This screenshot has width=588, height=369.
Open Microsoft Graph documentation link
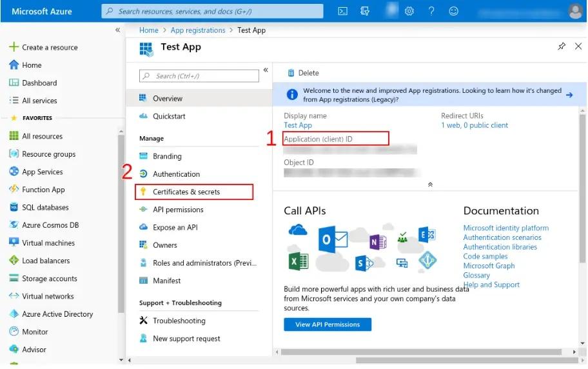click(489, 265)
